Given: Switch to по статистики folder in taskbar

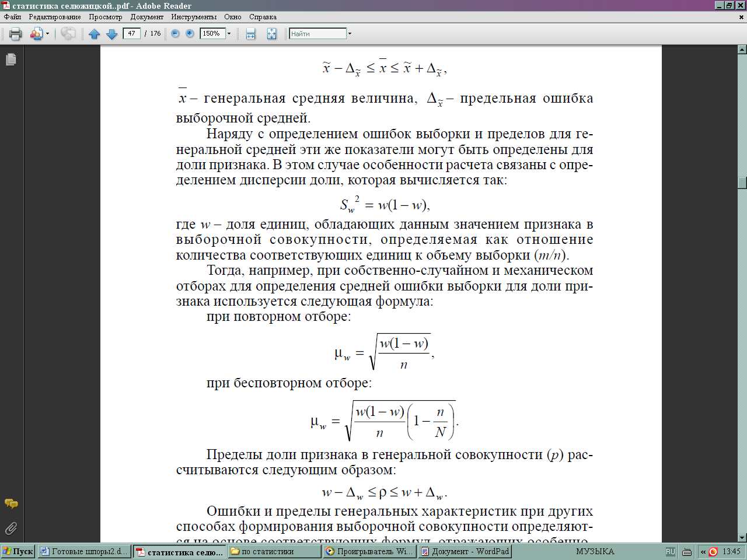Looking at the screenshot, I should point(274,551).
